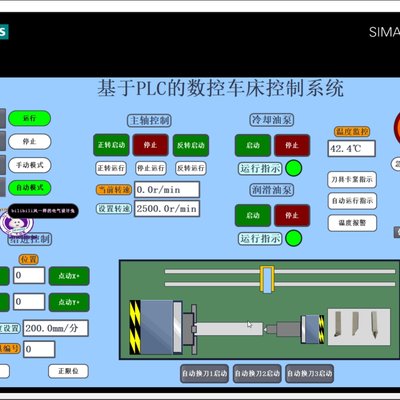
Task: Click the set speed field showing 2500.0r/min
Action: [x=167, y=209]
